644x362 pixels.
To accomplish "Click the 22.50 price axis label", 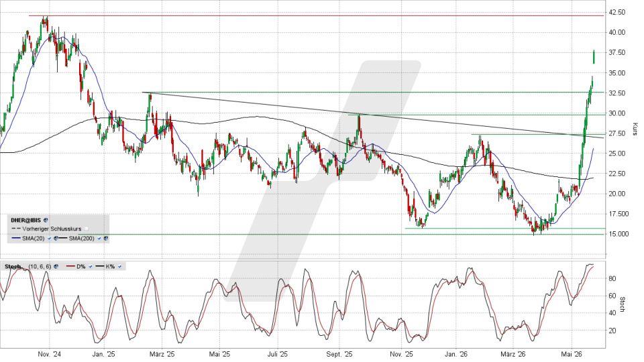I will pyautogui.click(x=617, y=174).
